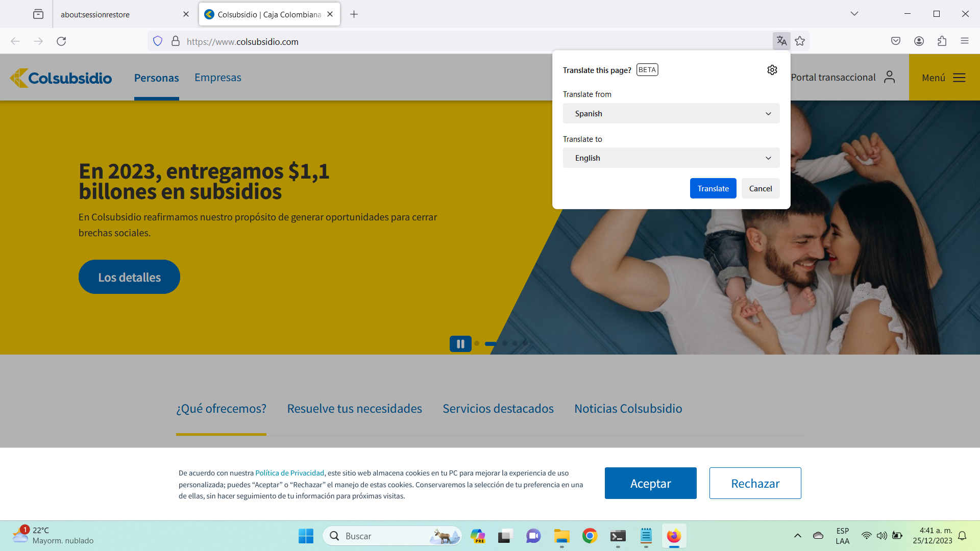Open translation settings gear icon
Image resolution: width=980 pixels, height=551 pixels.
(772, 70)
